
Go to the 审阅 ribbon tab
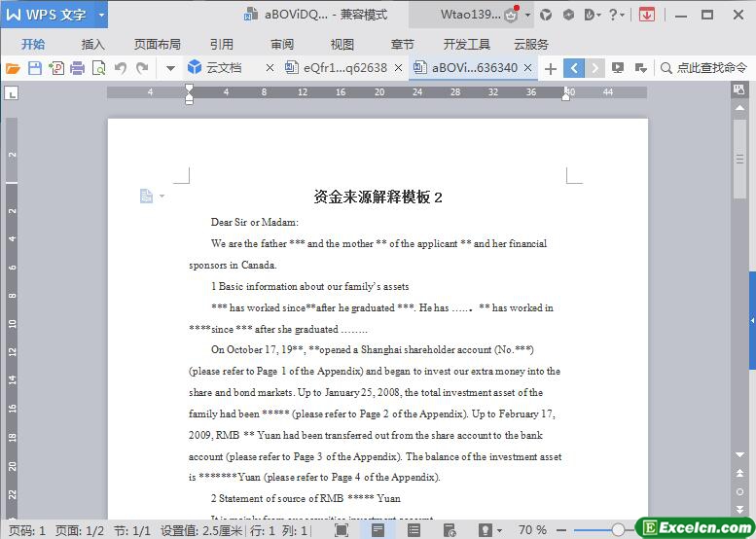[x=282, y=45]
